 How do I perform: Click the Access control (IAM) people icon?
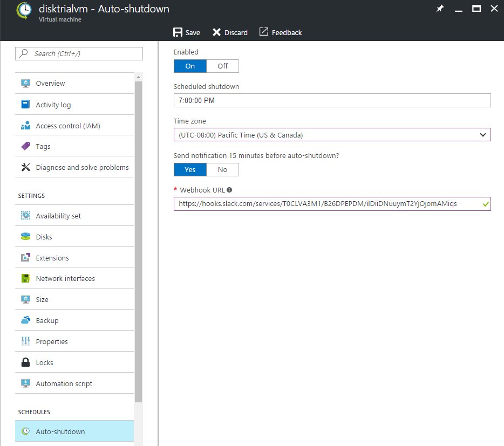point(25,126)
